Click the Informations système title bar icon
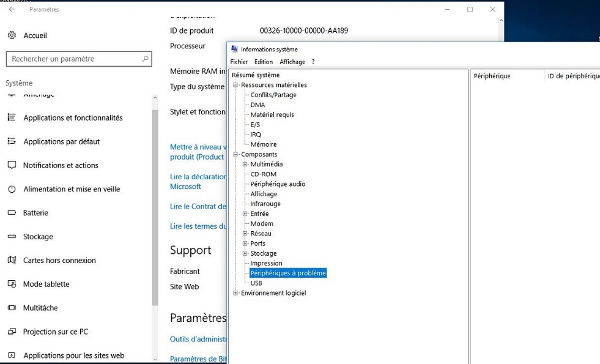The width and height of the screenshot is (600, 364). [235, 49]
